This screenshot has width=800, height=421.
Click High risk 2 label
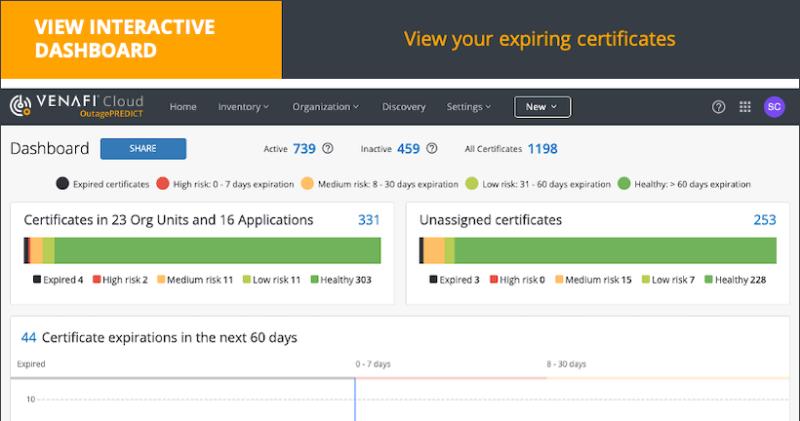click(120, 280)
